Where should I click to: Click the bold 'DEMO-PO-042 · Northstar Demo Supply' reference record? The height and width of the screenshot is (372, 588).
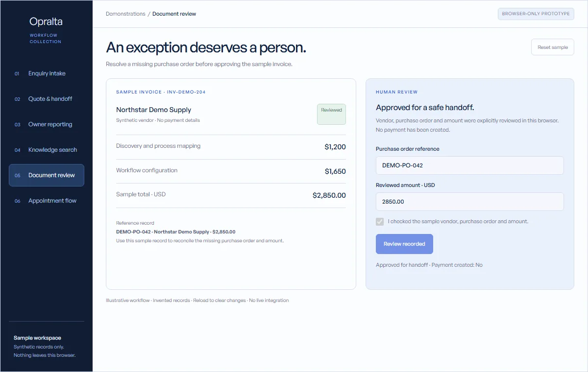(175, 232)
